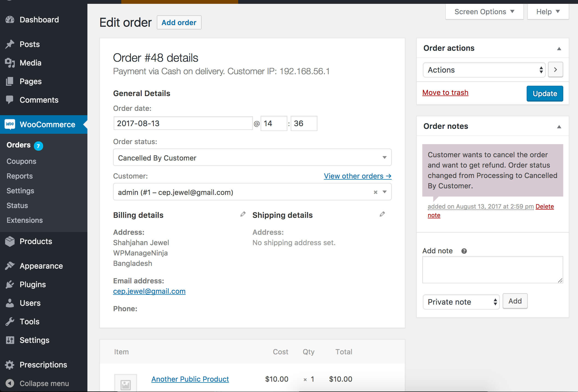Click the Pages document icon

point(10,81)
